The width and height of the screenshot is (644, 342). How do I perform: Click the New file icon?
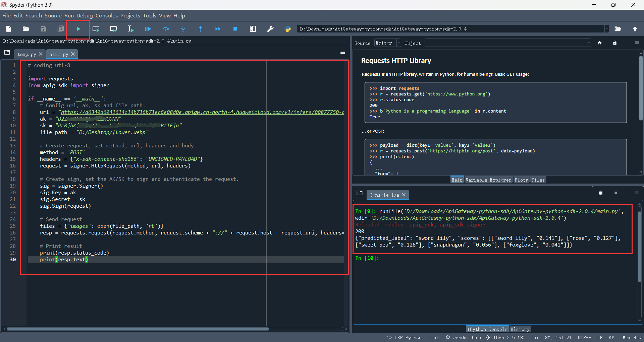[x=9, y=29]
